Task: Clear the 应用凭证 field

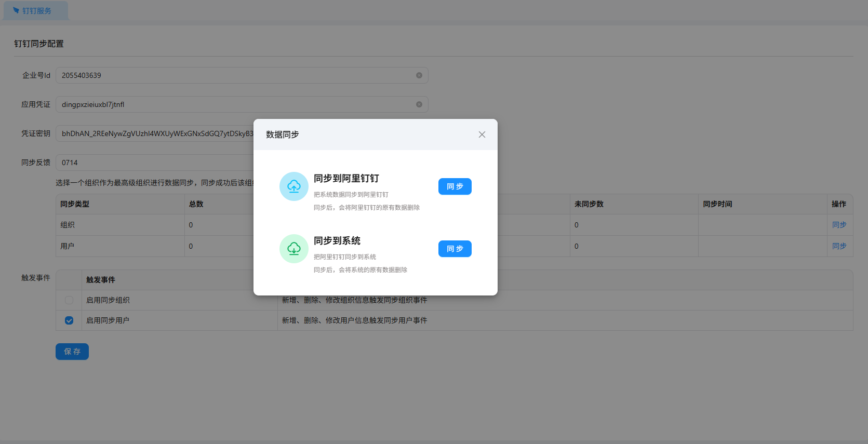Action: (419, 104)
